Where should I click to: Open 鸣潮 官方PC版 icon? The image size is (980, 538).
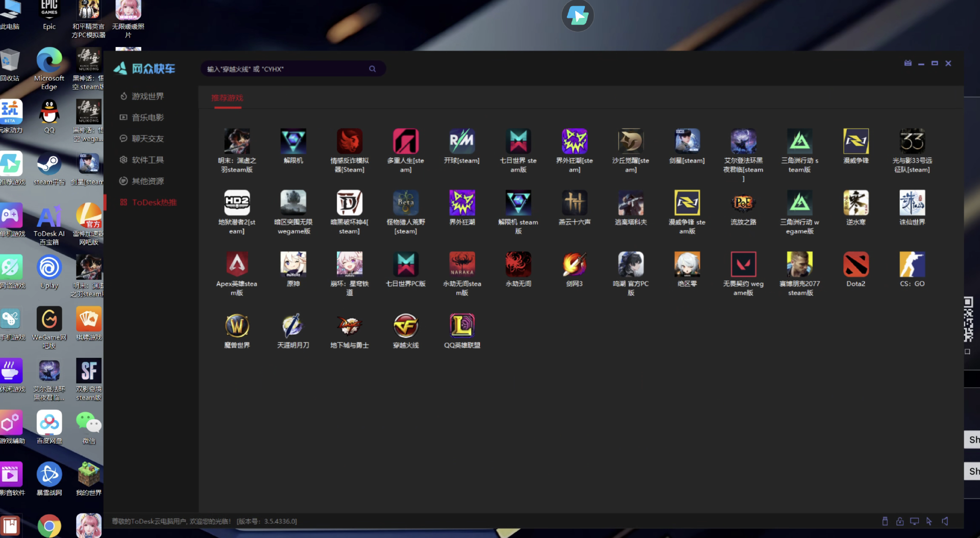(631, 265)
